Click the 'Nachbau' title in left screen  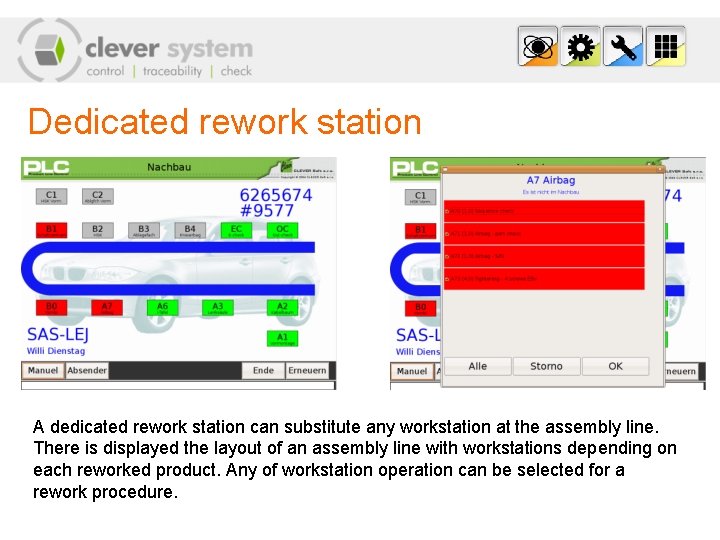[169, 167]
